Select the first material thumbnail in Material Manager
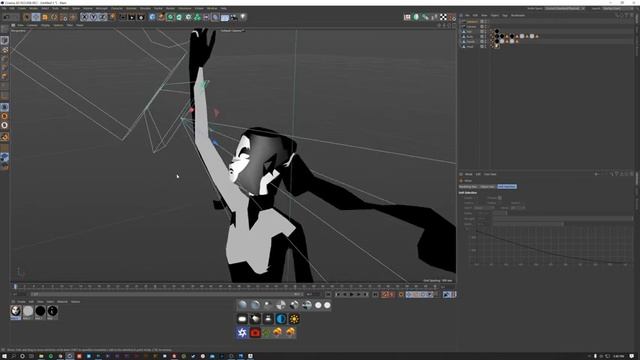This screenshot has width=640, height=360. tap(16, 311)
